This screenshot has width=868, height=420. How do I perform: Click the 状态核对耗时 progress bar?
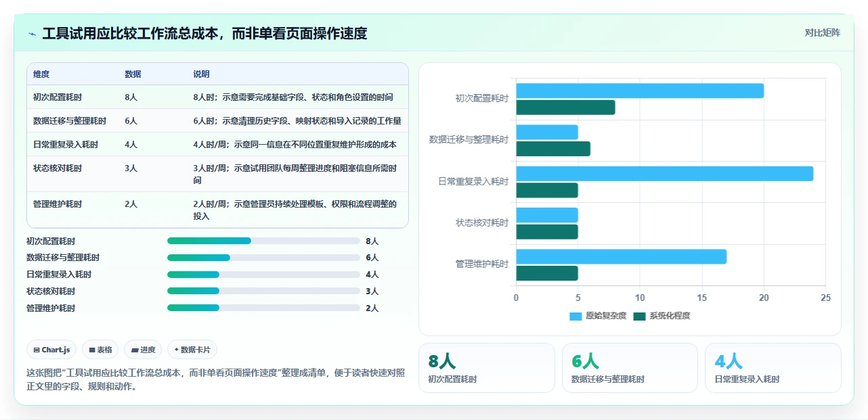[263, 291]
